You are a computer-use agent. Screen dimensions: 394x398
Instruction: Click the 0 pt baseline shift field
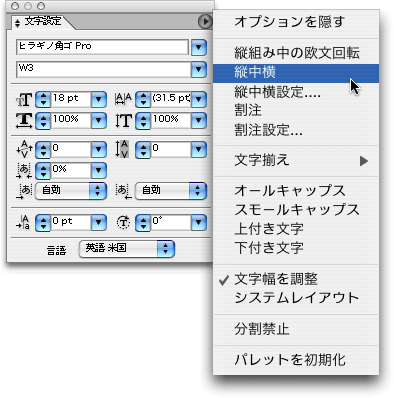71,222
